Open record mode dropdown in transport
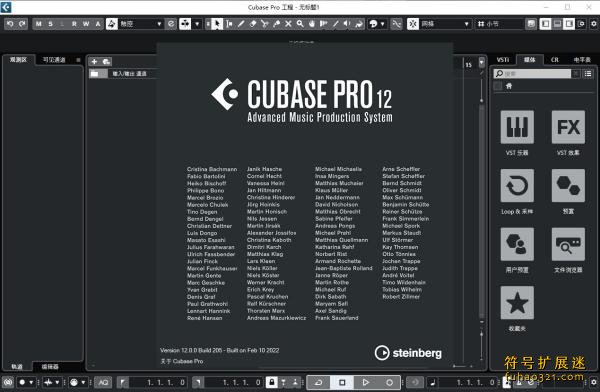The height and width of the screenshot is (392, 600). coord(31,382)
